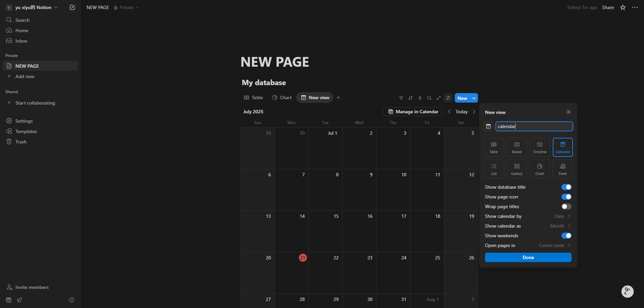Enable Wrap page titles switch

coord(566,206)
